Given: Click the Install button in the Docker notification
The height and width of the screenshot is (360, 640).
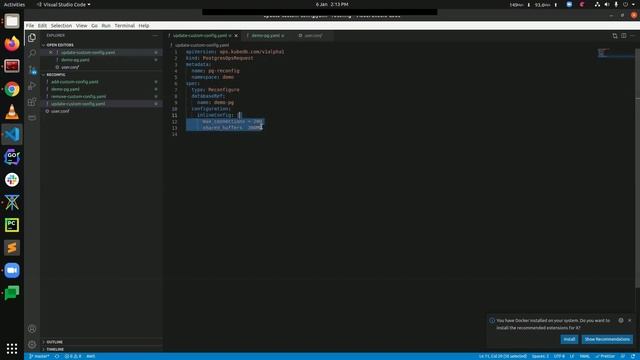Looking at the screenshot, I should [x=569, y=339].
